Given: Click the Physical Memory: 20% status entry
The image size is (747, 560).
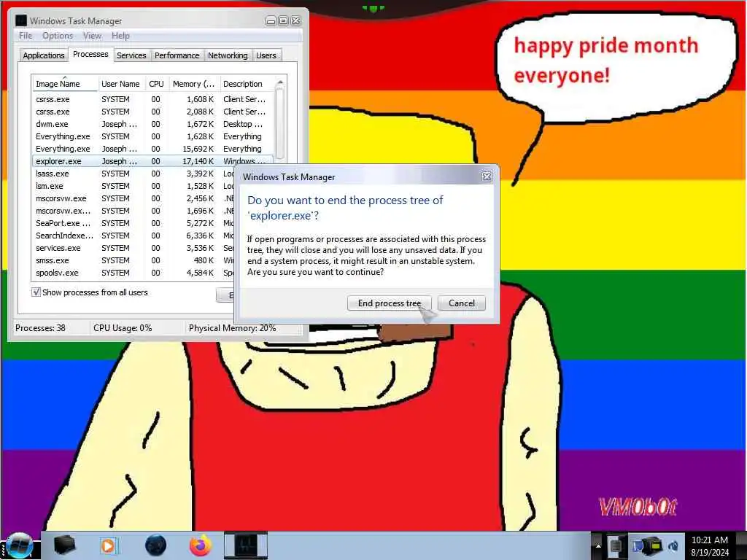Looking at the screenshot, I should coord(232,327).
